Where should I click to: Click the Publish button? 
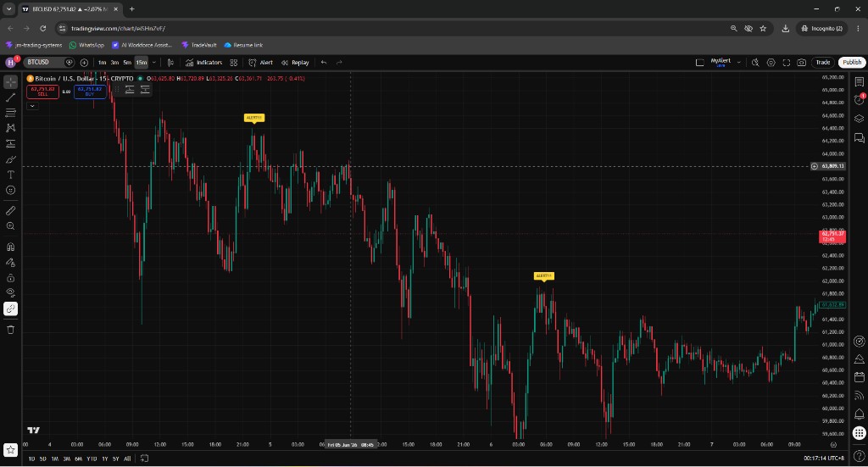(852, 63)
